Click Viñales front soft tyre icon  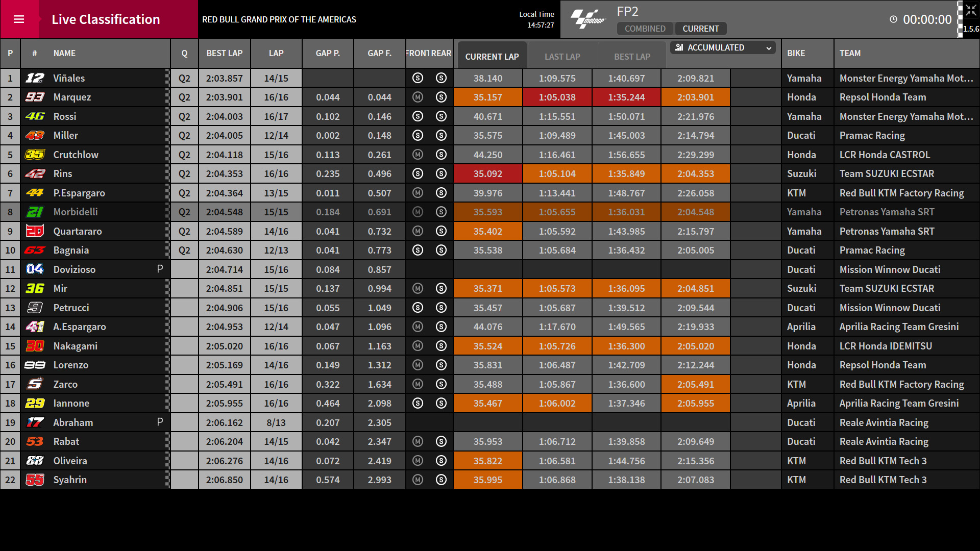tap(418, 78)
